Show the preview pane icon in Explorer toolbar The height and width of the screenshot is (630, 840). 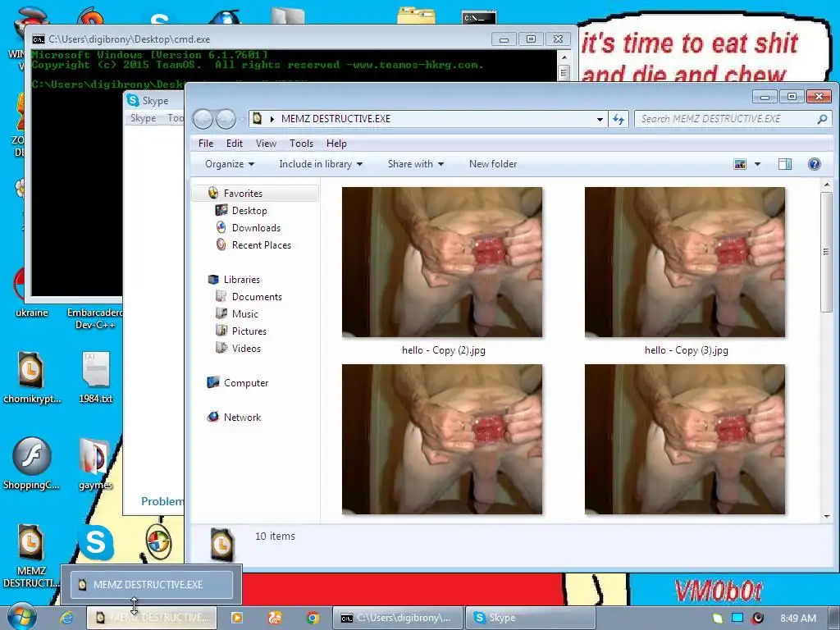785,164
